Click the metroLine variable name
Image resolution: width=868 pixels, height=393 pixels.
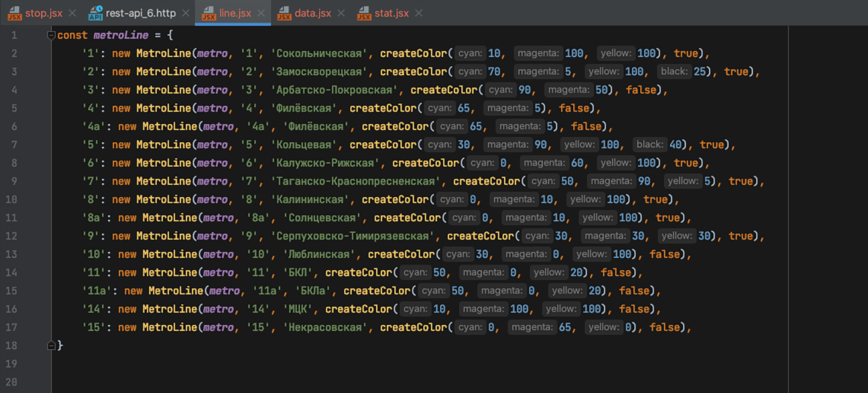[x=121, y=35]
